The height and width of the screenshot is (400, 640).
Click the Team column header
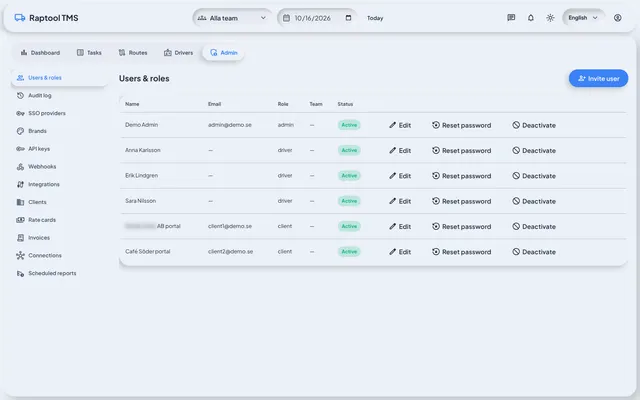[x=316, y=104]
